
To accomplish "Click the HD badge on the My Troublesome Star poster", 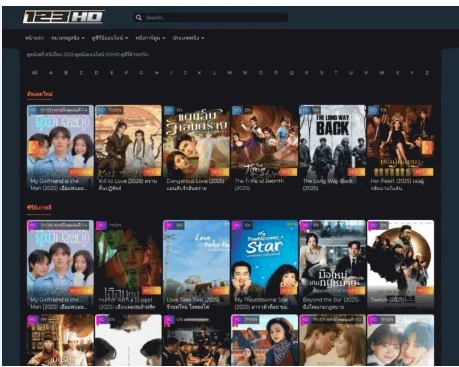I will pos(237,225).
